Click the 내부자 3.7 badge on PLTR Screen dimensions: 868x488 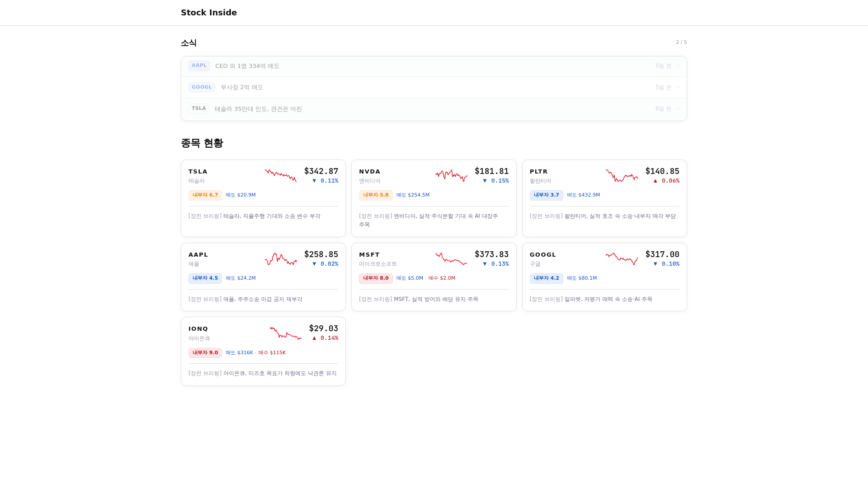(546, 195)
